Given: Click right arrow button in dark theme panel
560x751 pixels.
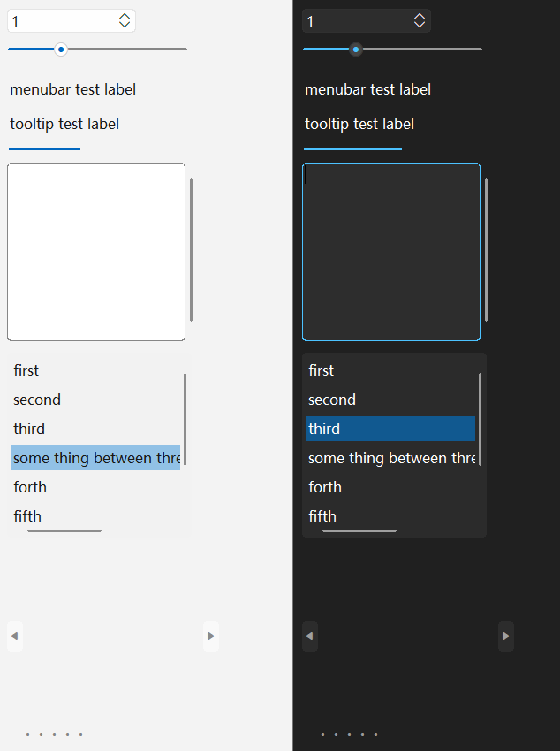Looking at the screenshot, I should pos(506,636).
